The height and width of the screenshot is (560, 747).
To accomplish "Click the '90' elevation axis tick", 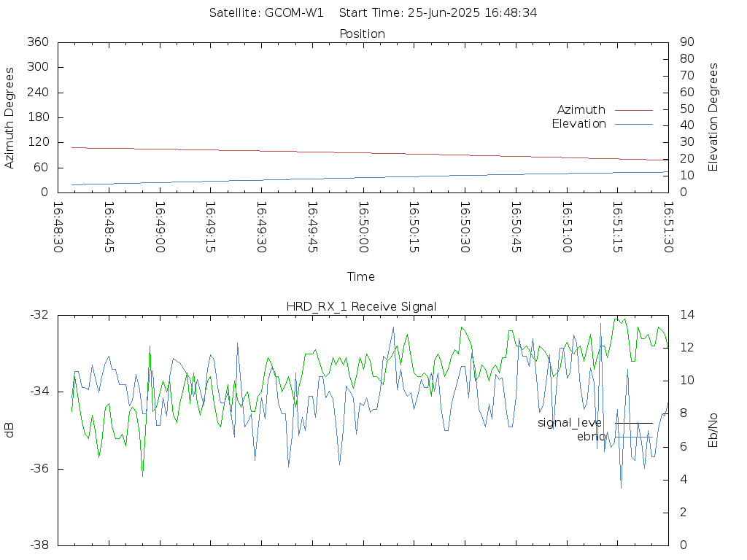I will (x=687, y=42).
